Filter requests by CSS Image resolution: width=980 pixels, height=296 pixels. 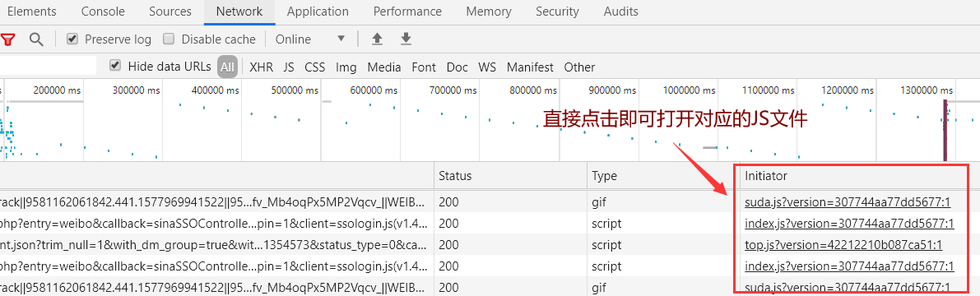click(314, 67)
